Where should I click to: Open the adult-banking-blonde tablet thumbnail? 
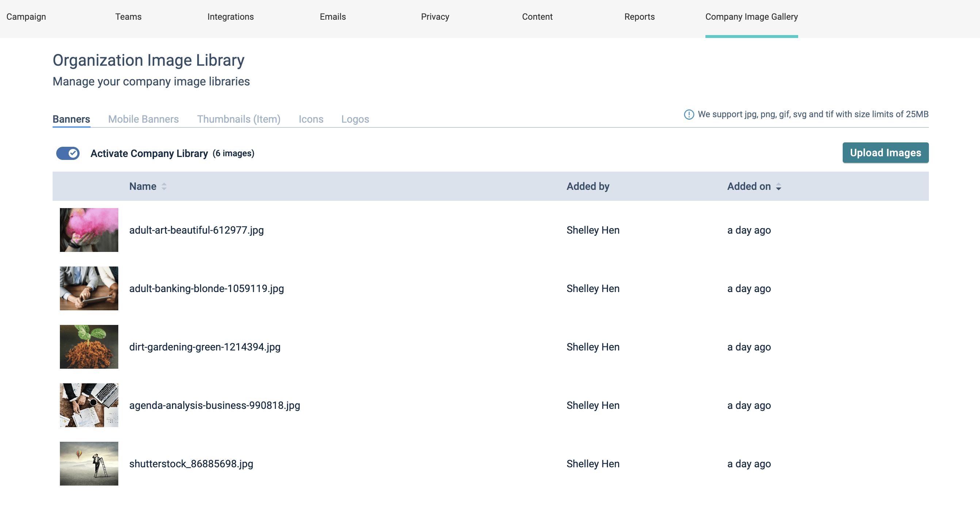(x=89, y=288)
